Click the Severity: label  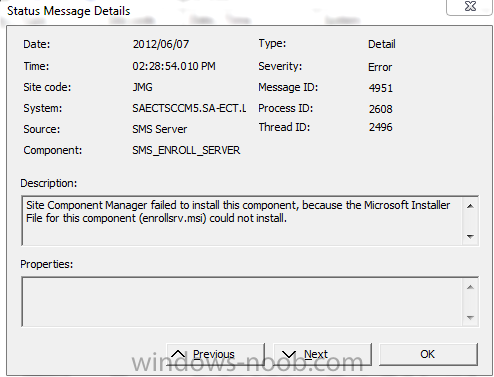pos(280,66)
